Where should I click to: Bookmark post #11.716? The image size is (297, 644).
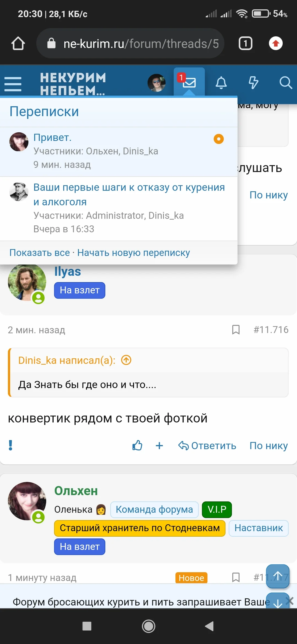236,329
